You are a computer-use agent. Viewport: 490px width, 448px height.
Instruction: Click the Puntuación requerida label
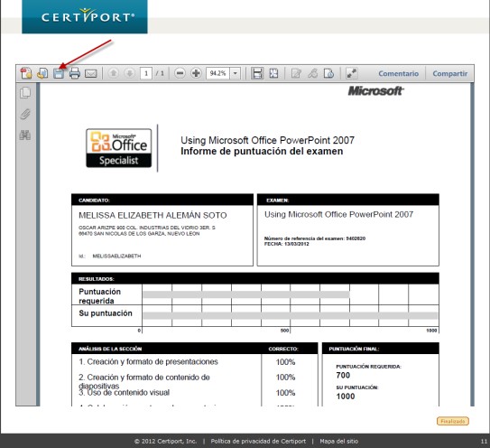[x=99, y=296]
